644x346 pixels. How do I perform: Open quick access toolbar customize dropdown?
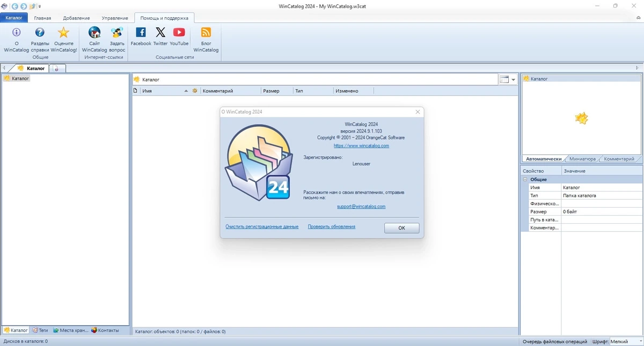click(40, 6)
